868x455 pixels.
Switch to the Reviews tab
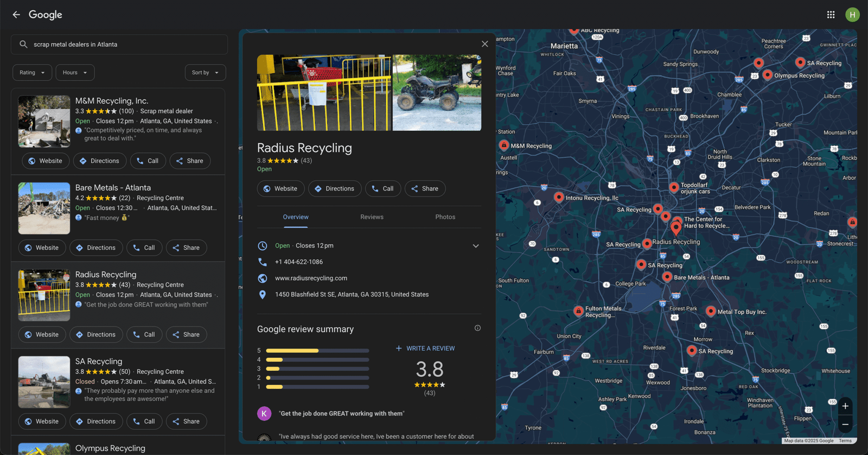point(372,217)
